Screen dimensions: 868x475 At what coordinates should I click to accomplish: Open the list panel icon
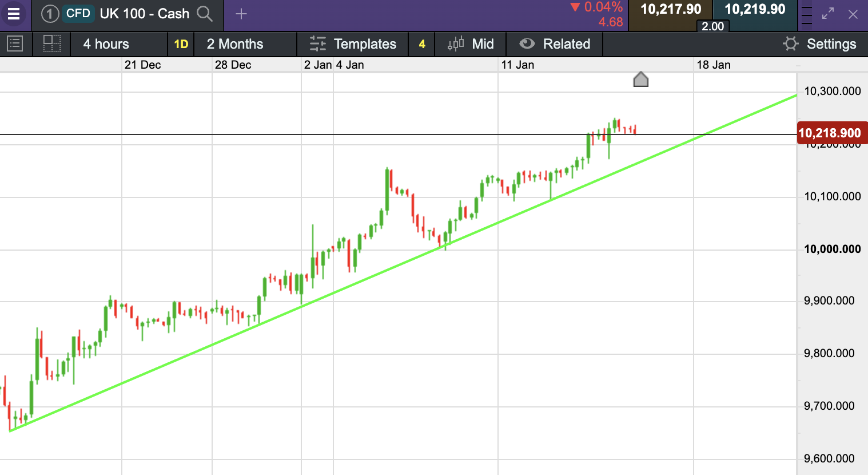pos(15,44)
